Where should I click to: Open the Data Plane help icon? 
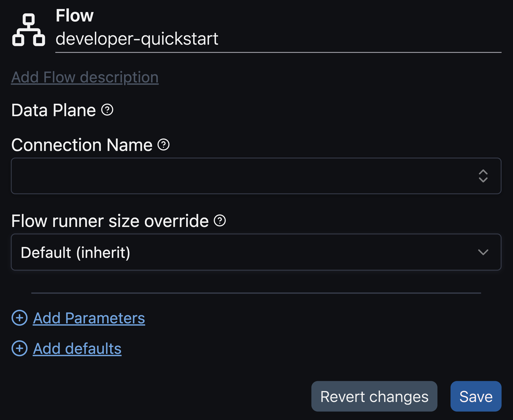point(107,110)
